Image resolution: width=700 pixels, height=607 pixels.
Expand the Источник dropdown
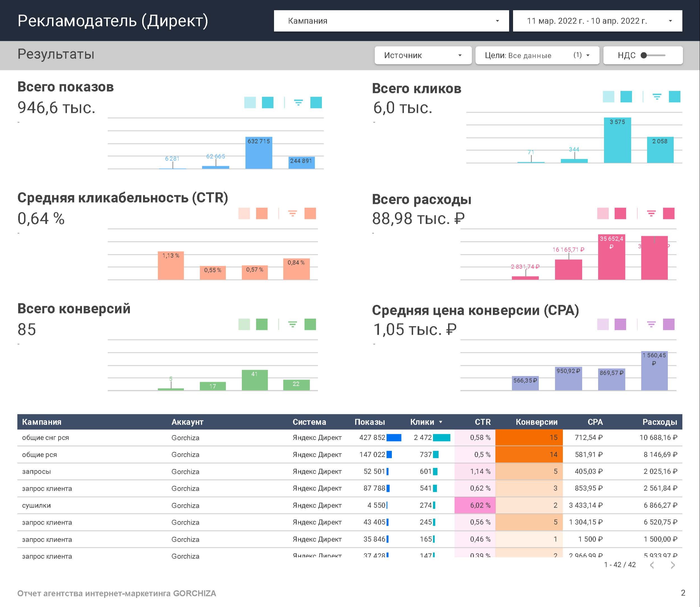click(423, 55)
